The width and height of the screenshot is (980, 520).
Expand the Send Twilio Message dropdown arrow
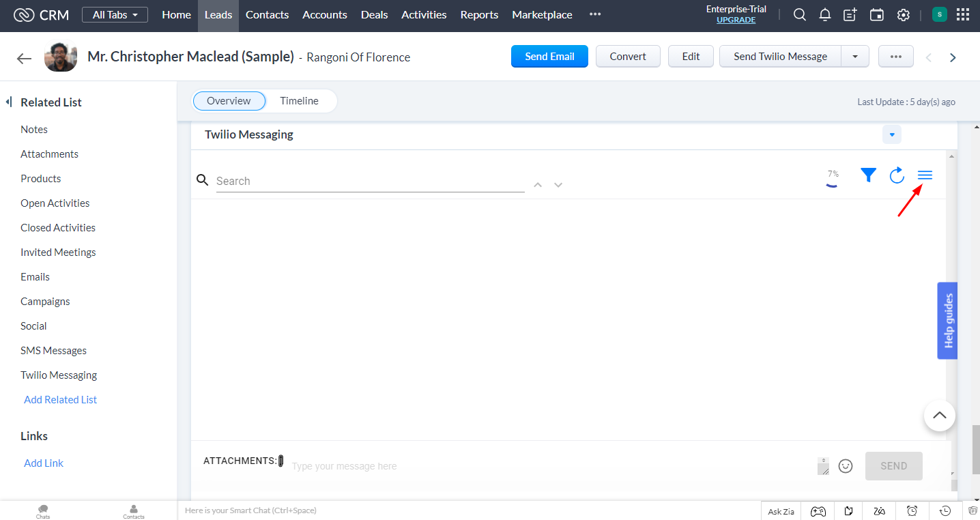[x=855, y=57]
